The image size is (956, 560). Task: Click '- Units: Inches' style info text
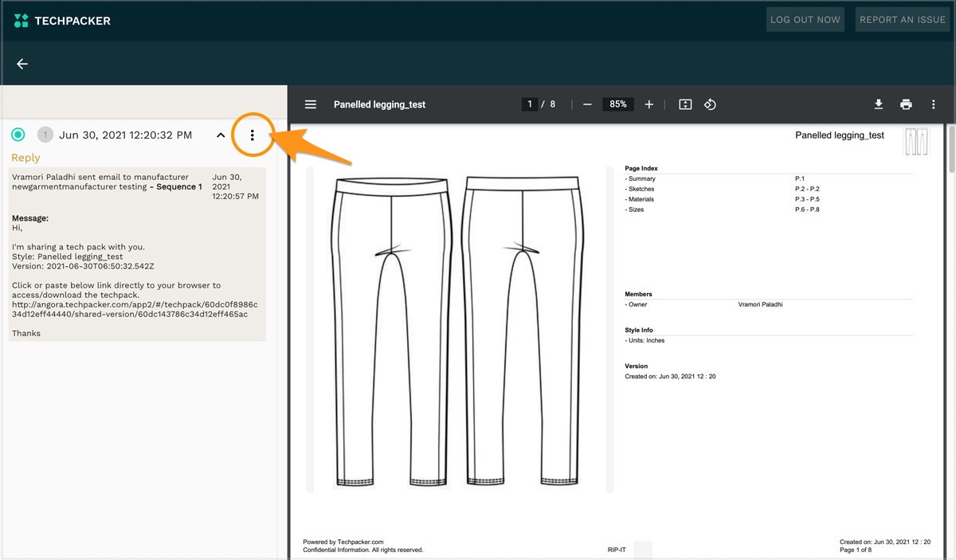pos(645,340)
